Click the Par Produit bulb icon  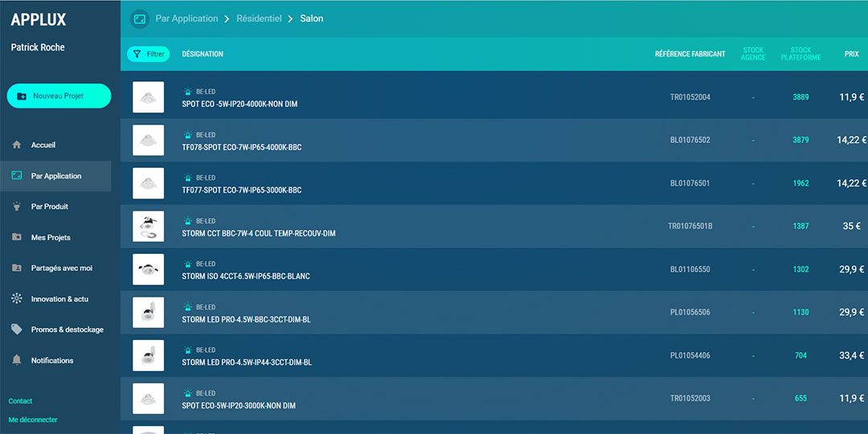[17, 207]
